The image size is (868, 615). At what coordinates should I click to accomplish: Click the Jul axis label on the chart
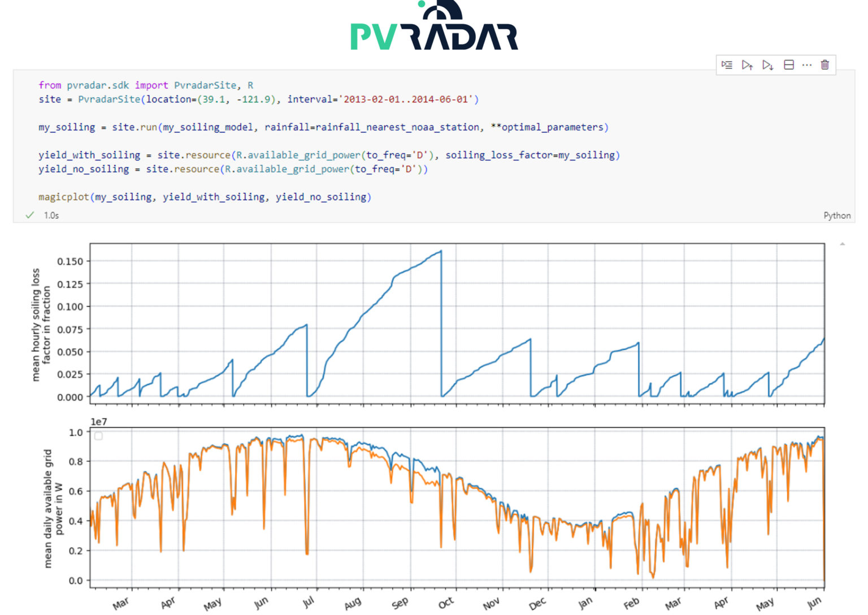(x=309, y=603)
